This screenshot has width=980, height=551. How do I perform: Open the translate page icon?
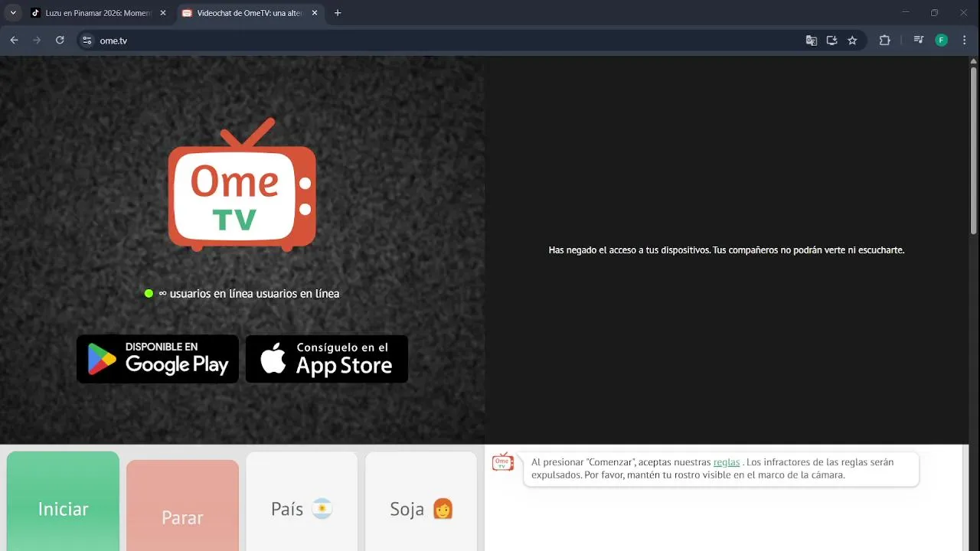(812, 41)
